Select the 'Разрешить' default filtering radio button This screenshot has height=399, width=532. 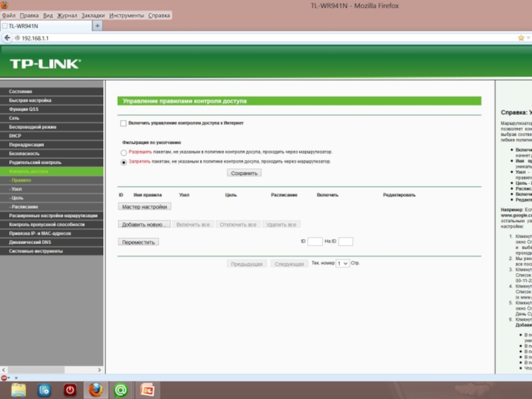click(x=124, y=152)
